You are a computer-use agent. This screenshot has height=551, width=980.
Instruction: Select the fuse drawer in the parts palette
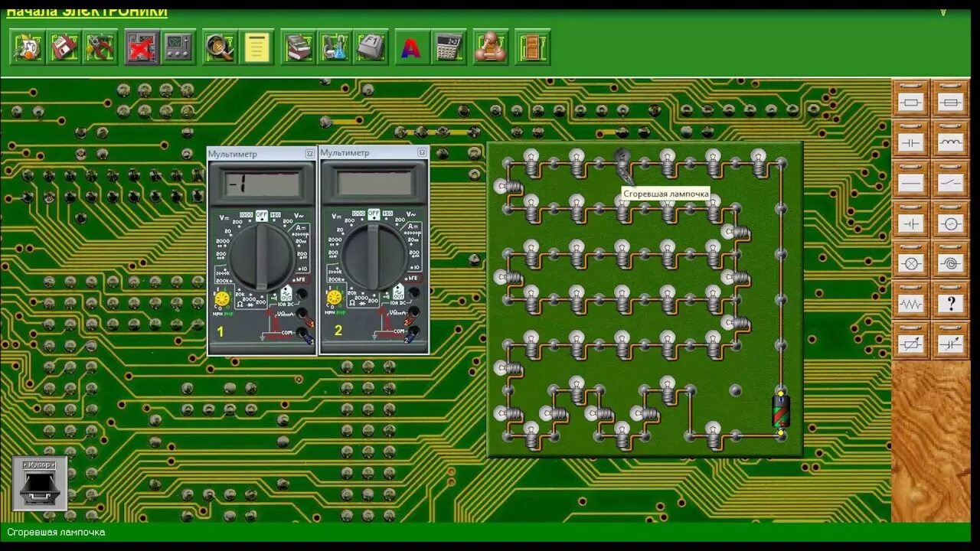click(951, 99)
